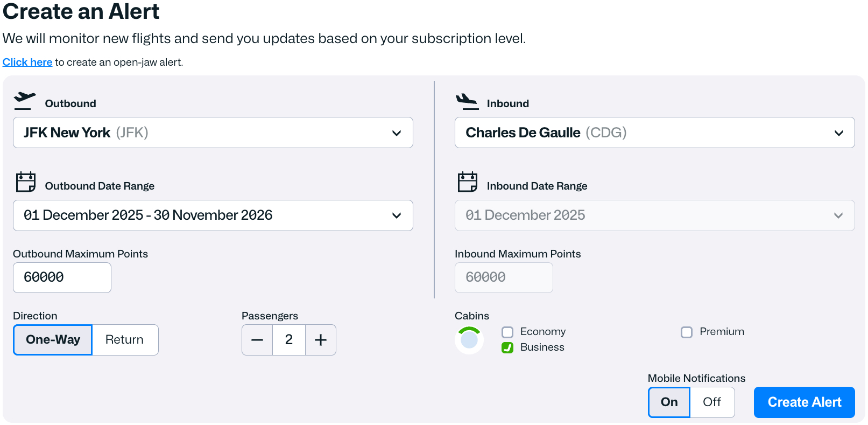Click the minus icon to reduce passengers

click(257, 340)
